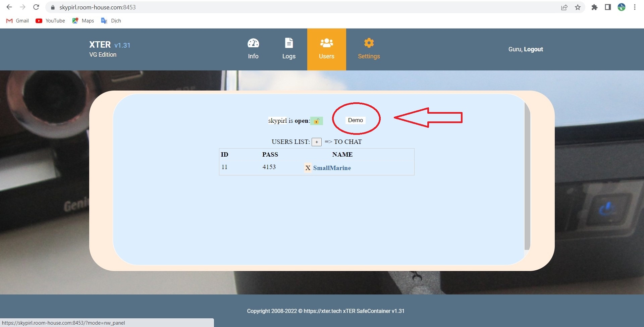Share this page icon in address bar
Image resolution: width=644 pixels, height=327 pixels.
click(x=564, y=7)
